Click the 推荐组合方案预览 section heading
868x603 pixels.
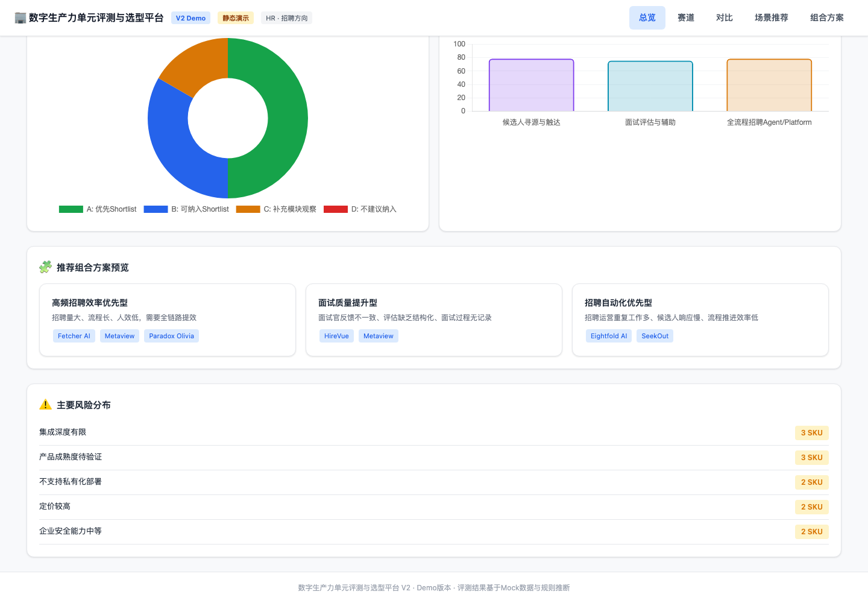coord(93,267)
